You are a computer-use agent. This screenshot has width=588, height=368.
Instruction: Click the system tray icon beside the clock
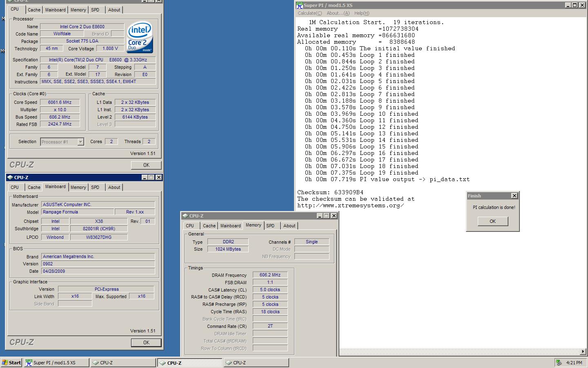pyautogui.click(x=559, y=363)
